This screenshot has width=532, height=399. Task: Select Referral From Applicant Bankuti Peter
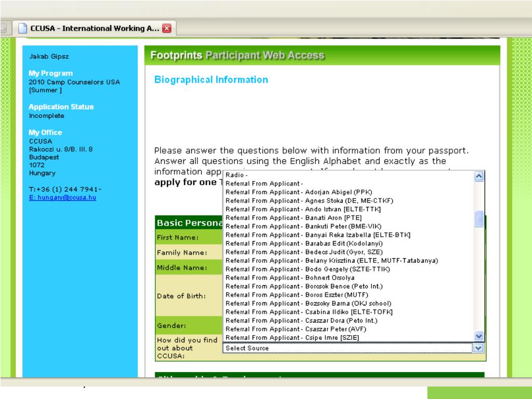point(349,227)
